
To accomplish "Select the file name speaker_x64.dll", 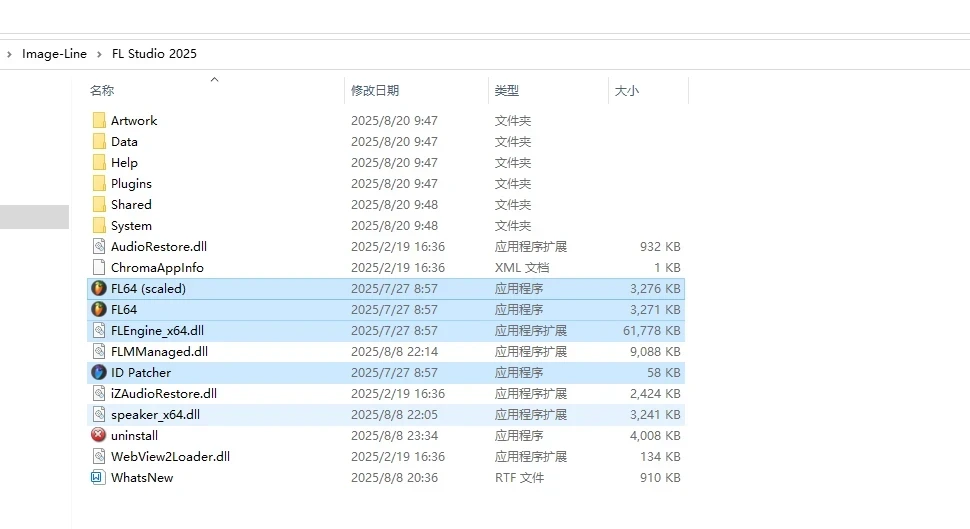I will (x=155, y=415).
